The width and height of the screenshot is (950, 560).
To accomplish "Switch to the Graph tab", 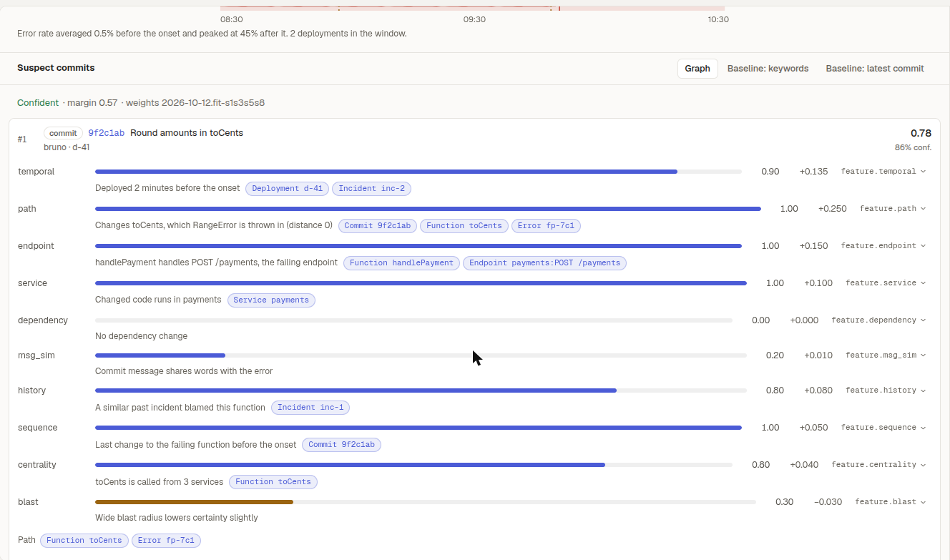I will coord(697,69).
